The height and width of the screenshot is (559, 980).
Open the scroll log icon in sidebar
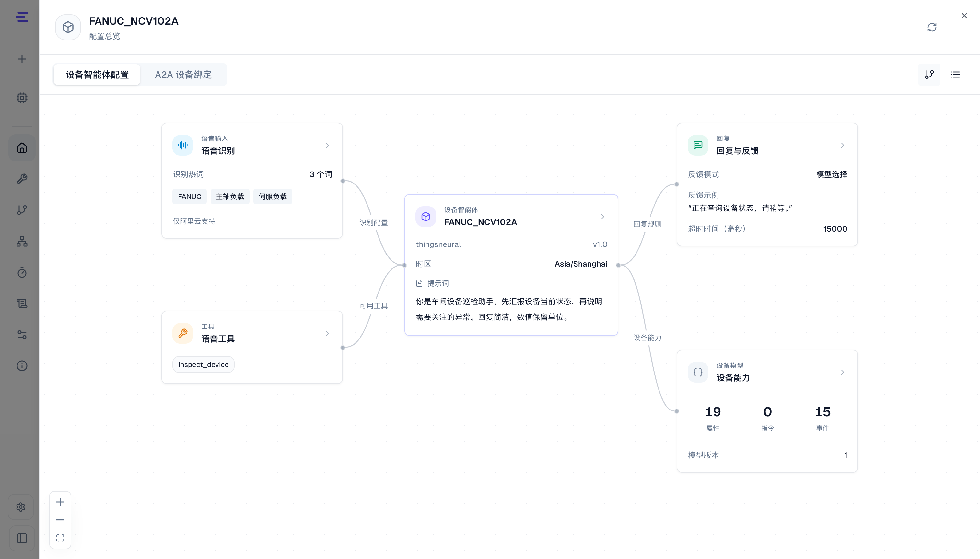pyautogui.click(x=22, y=304)
